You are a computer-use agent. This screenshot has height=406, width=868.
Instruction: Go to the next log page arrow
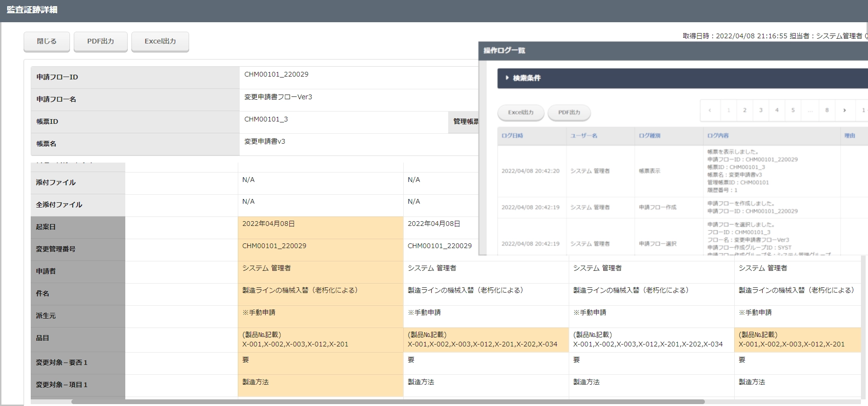pyautogui.click(x=844, y=110)
